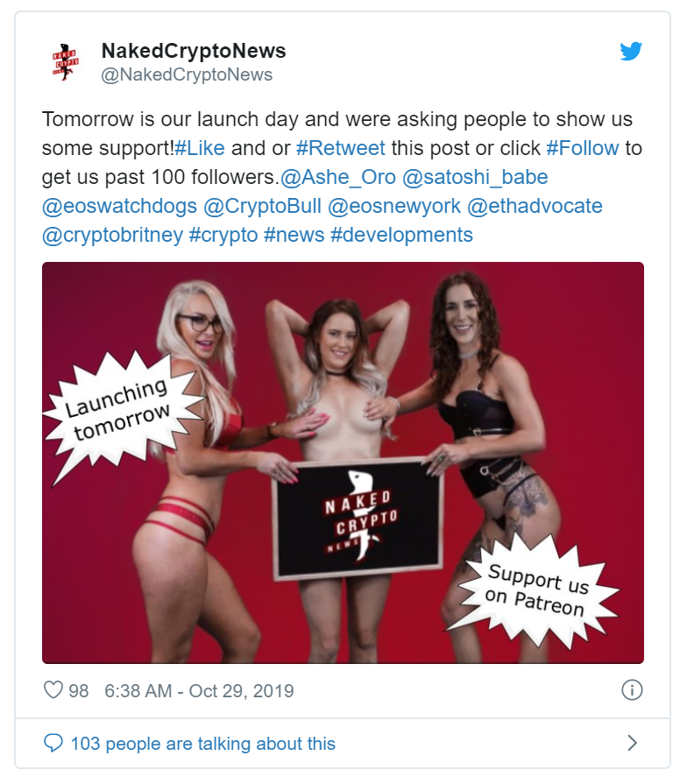
Task: Click the #Retweet hashtag
Action: click(341, 148)
